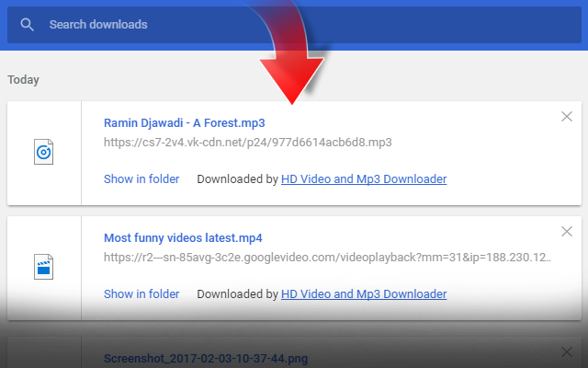588x368 pixels.
Task: Click the Today date heading
Action: pos(23,80)
